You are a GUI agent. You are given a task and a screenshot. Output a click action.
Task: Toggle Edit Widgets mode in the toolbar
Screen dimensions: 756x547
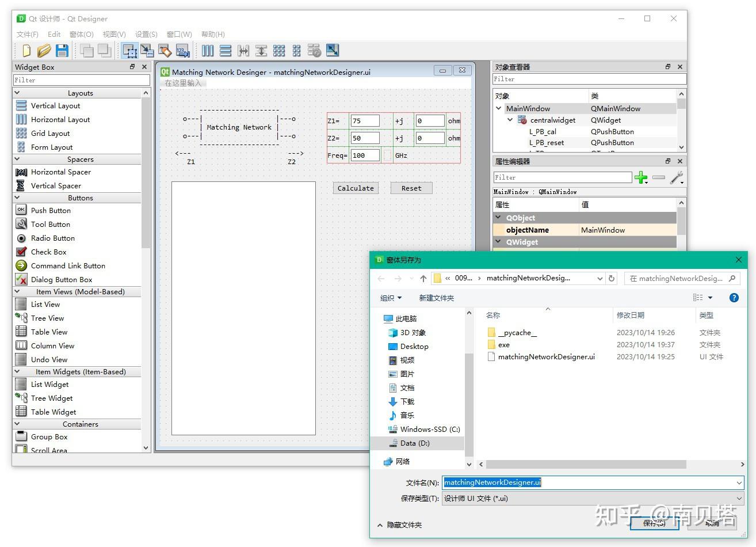(x=129, y=51)
